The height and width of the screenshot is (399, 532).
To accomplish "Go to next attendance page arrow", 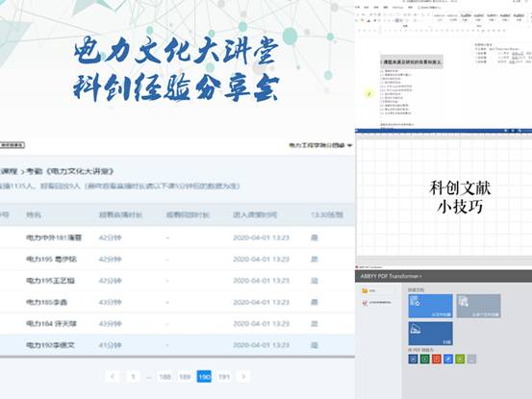I will pyautogui.click(x=243, y=376).
